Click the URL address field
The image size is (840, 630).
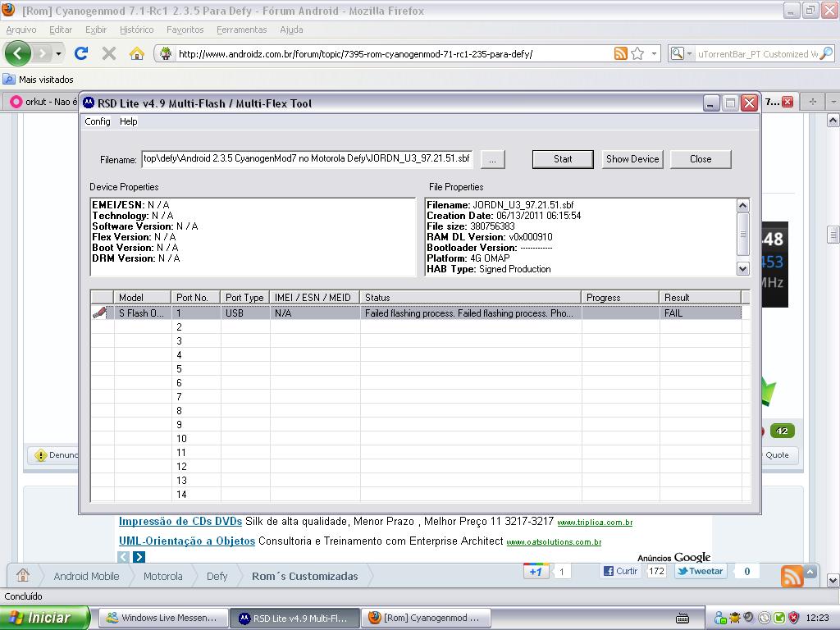point(394,54)
